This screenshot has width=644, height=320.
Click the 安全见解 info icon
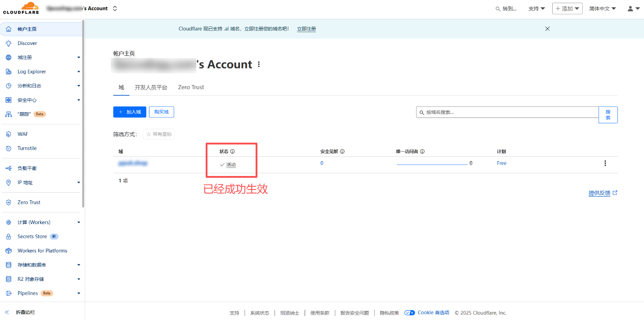(x=342, y=152)
